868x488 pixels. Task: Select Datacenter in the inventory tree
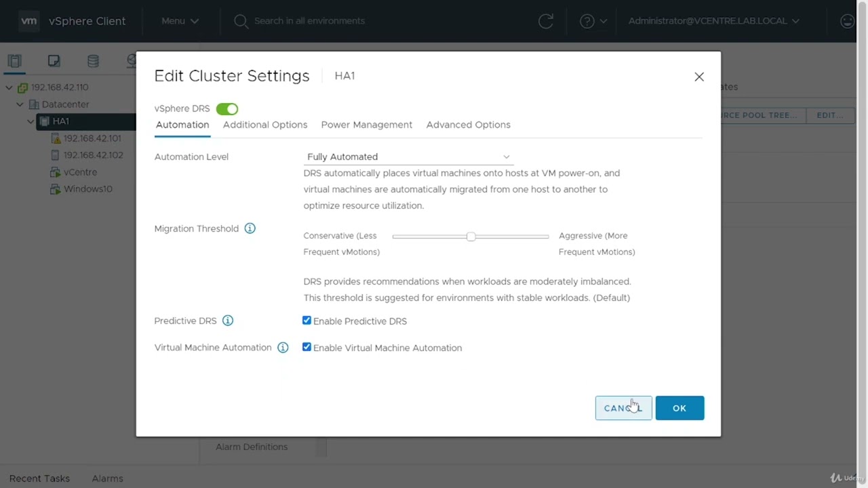(65, 104)
